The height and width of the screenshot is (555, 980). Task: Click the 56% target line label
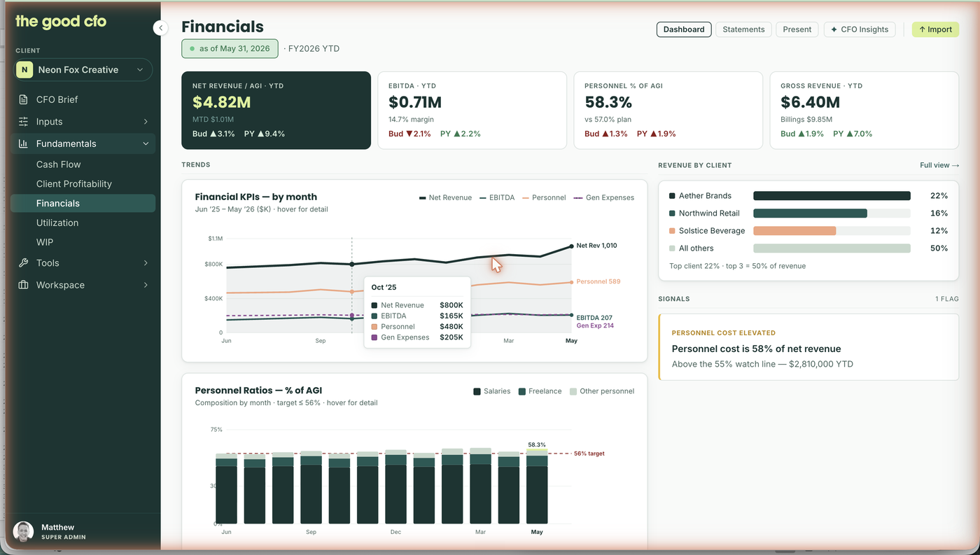[589, 454]
